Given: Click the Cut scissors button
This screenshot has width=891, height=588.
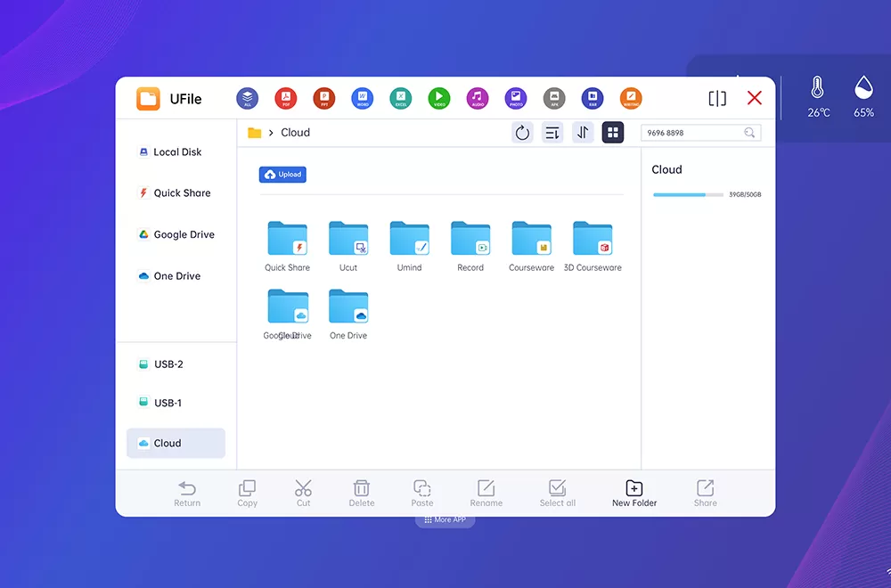Looking at the screenshot, I should tap(304, 494).
